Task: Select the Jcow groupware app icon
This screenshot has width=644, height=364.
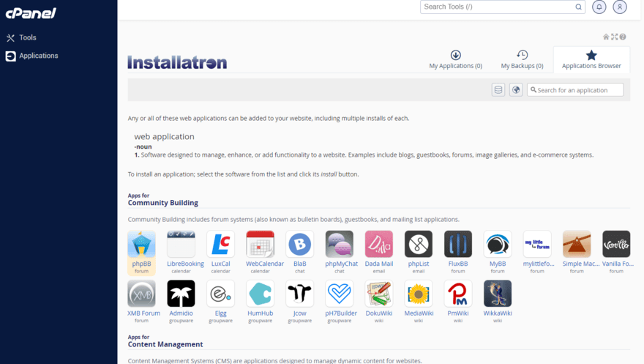Action: (x=300, y=294)
